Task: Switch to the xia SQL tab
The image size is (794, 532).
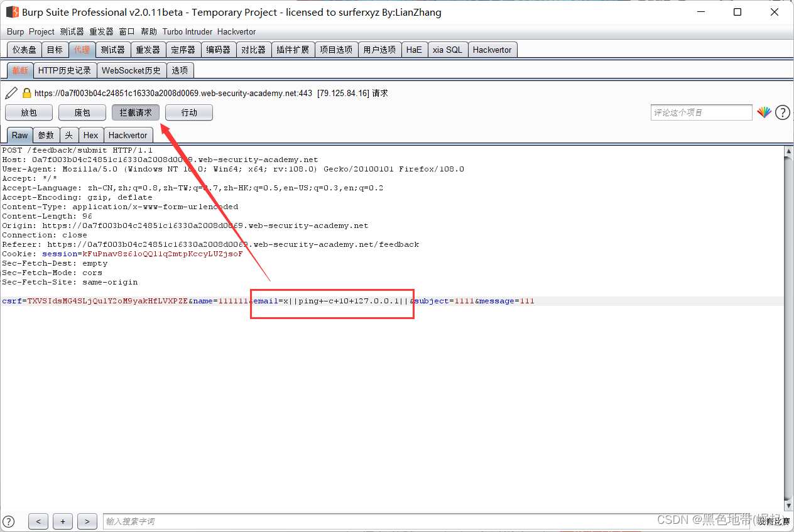Action: (x=447, y=50)
